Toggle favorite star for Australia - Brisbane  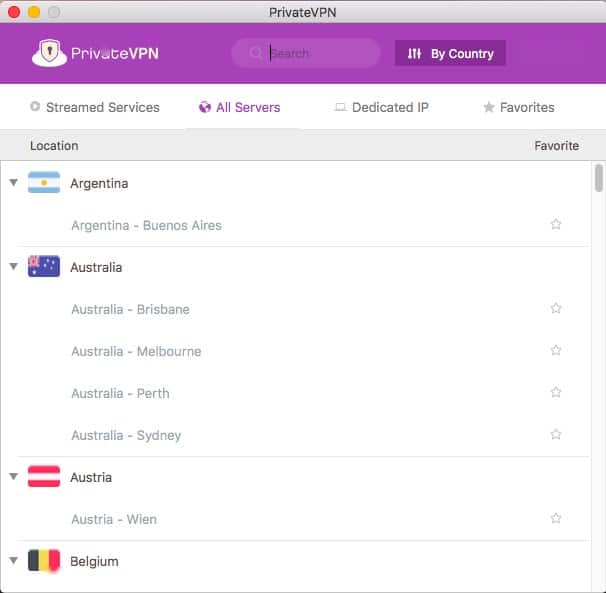(556, 309)
